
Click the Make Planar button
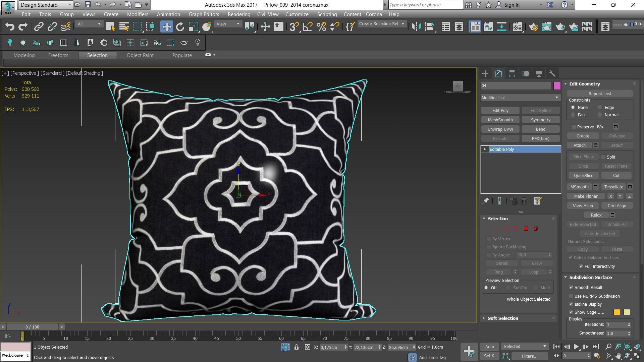pos(586,196)
